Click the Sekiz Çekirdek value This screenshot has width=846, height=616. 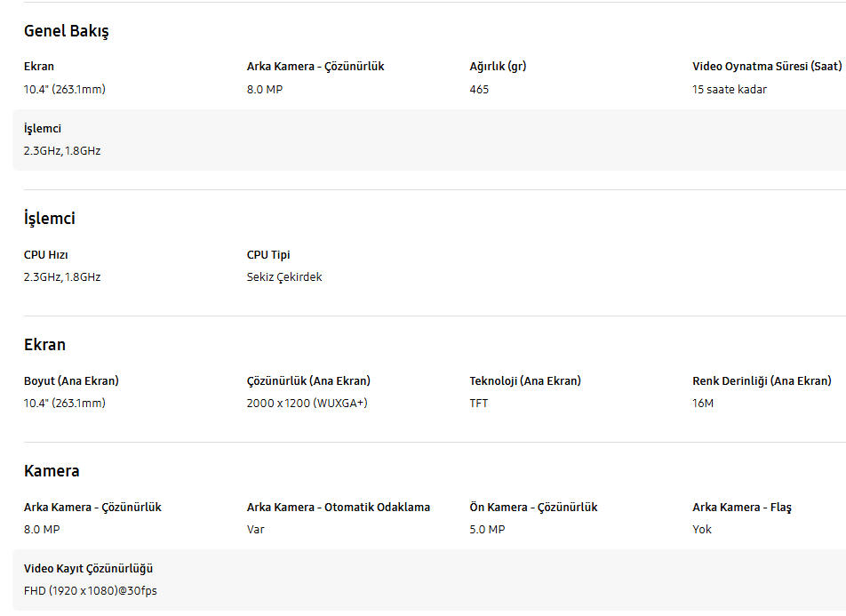(x=284, y=277)
